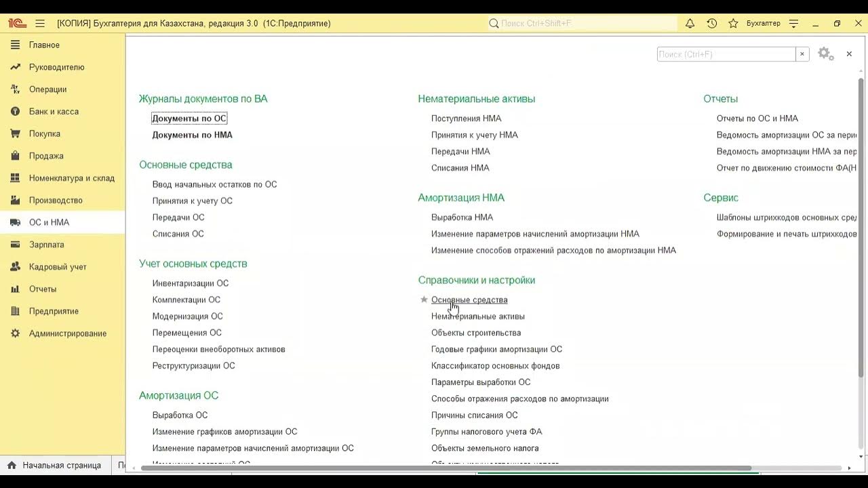868x488 pixels.
Task: Open Шаблоны штрихкодов основных средств
Action: [x=787, y=218]
